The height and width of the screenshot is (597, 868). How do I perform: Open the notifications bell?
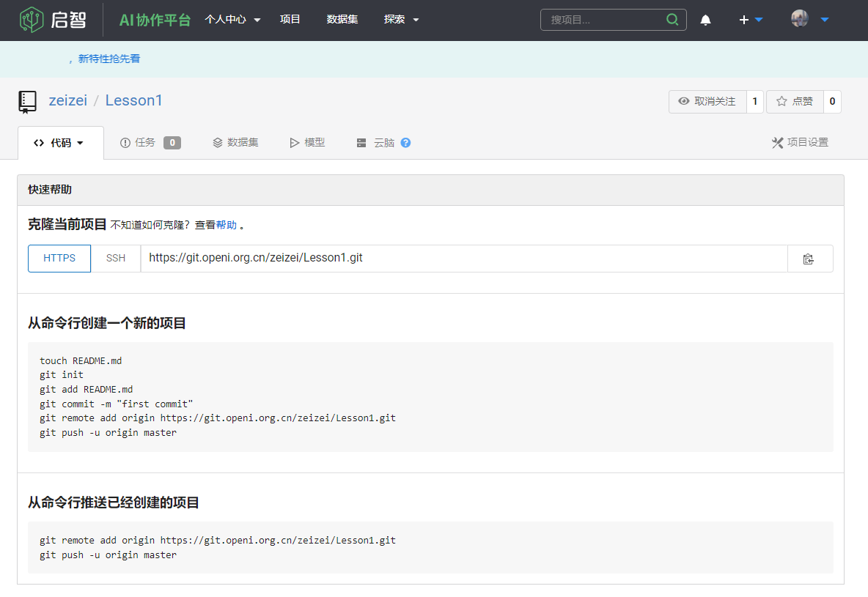click(705, 20)
